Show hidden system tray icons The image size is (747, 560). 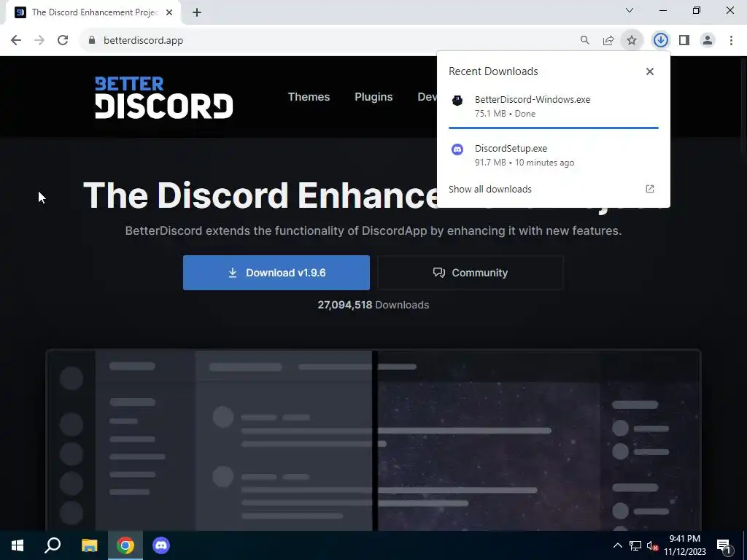tap(617, 545)
